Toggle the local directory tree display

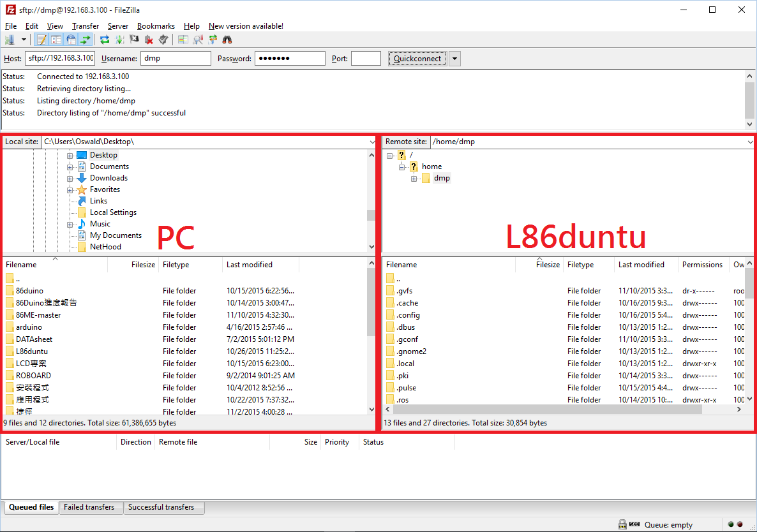(56, 40)
